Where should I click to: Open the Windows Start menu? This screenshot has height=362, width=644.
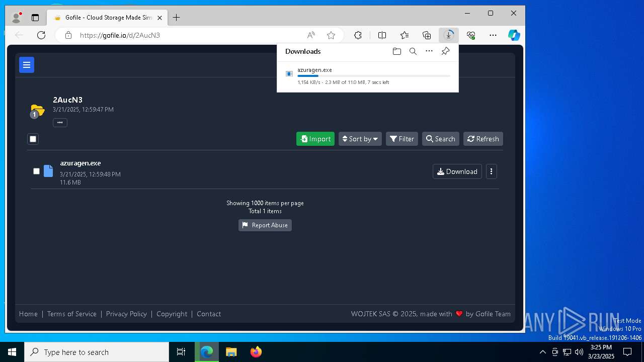tap(12, 352)
